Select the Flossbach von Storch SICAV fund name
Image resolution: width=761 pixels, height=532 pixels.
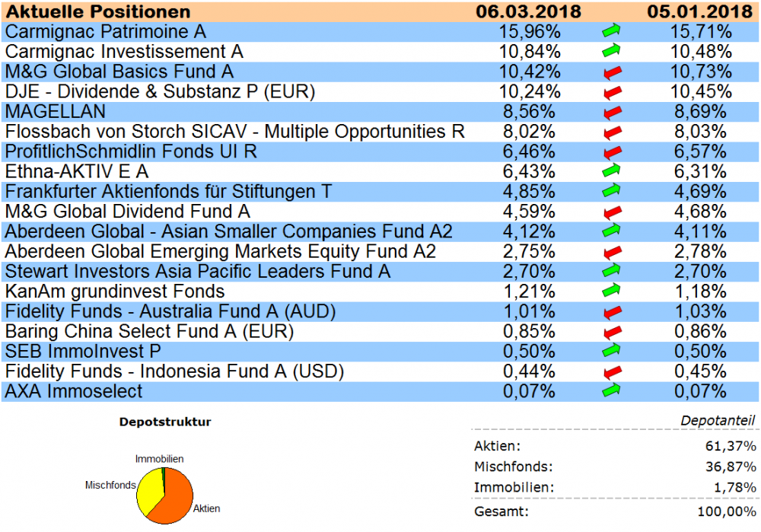pos(234,132)
